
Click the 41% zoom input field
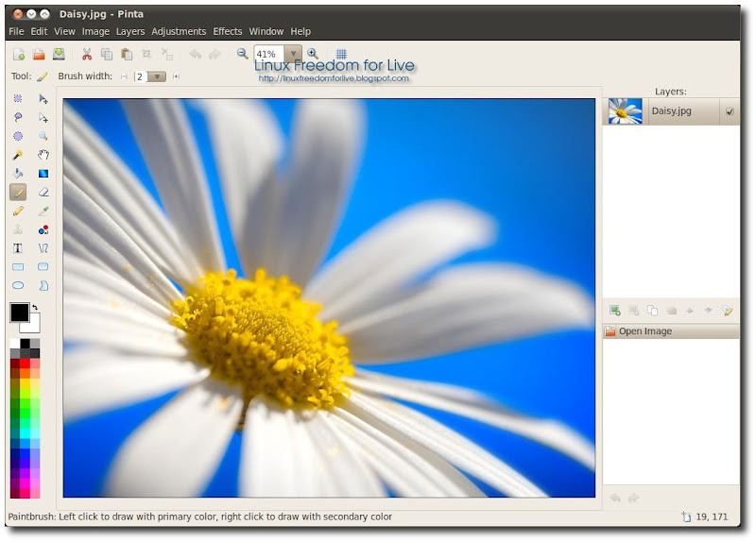269,54
